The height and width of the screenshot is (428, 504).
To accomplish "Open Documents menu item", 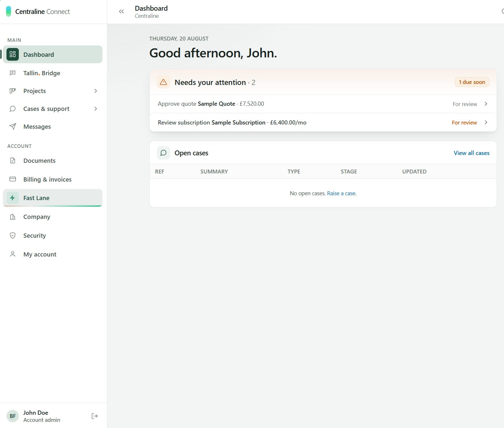I will point(53,160).
